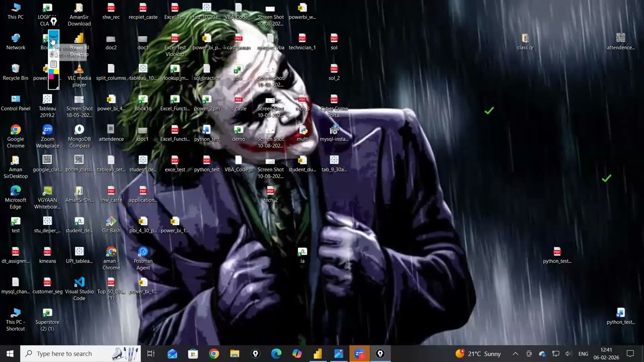Select the customer_seg PDF file

[47, 286]
